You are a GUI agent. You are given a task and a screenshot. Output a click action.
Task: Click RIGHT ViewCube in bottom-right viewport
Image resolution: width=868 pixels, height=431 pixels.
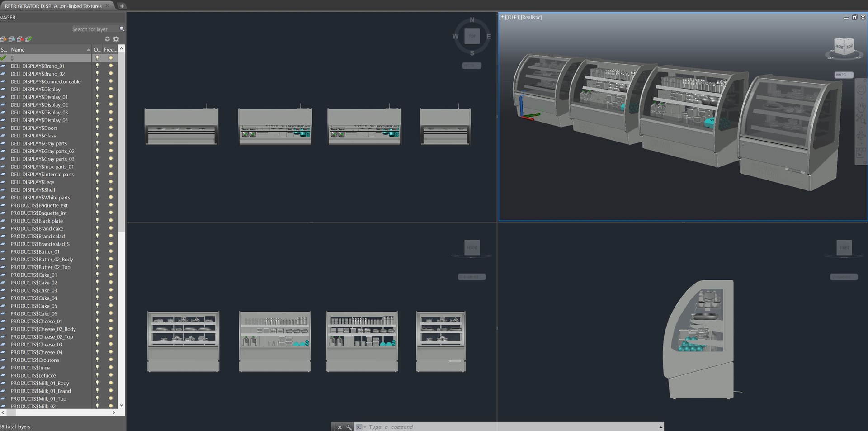click(x=844, y=247)
